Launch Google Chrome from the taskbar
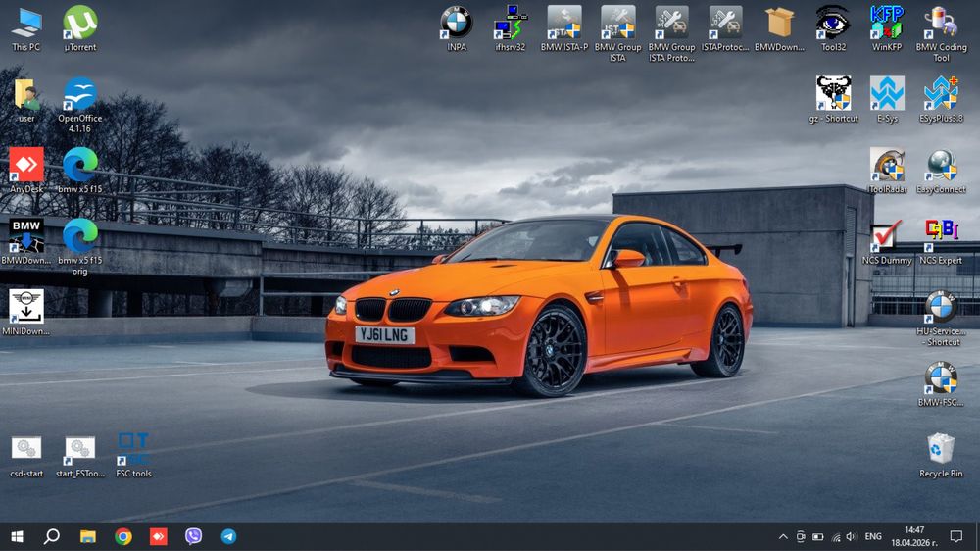Viewport: 980px width, 551px height. click(x=123, y=536)
